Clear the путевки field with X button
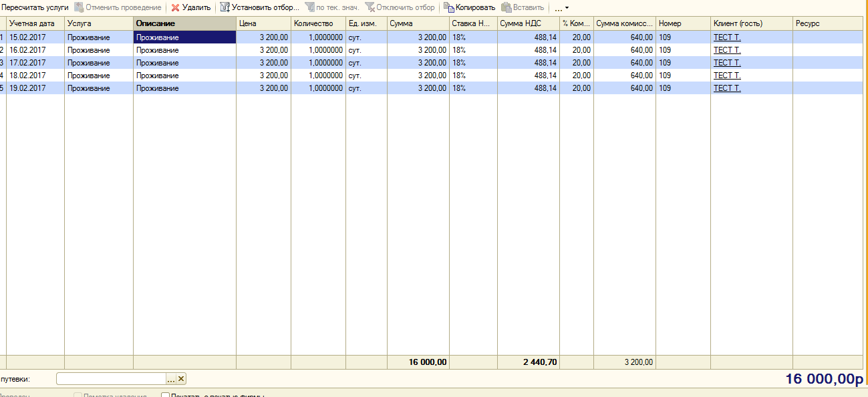Viewport: 868px width, 397px height. 181,379
